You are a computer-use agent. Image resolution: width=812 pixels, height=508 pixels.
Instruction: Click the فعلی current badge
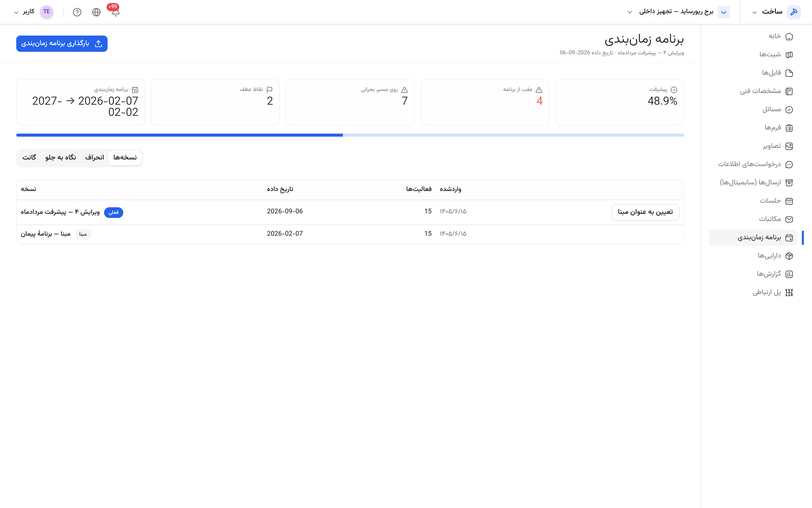[114, 212]
